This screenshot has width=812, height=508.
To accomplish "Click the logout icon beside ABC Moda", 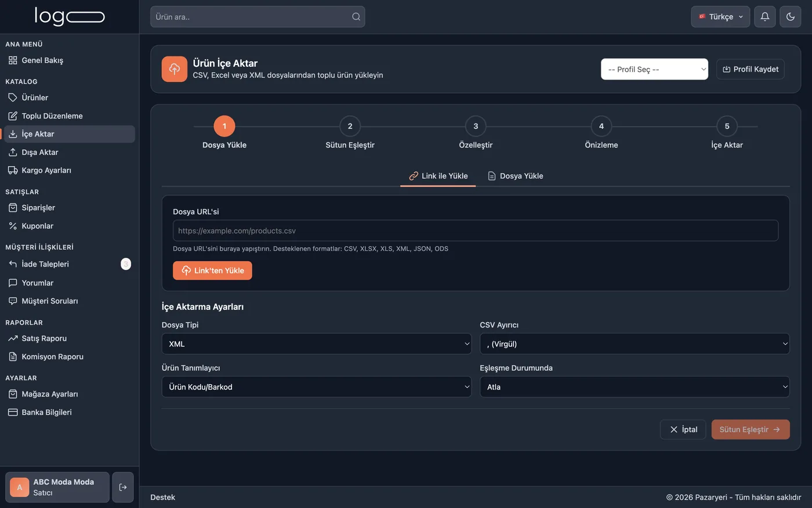I will click(x=123, y=487).
